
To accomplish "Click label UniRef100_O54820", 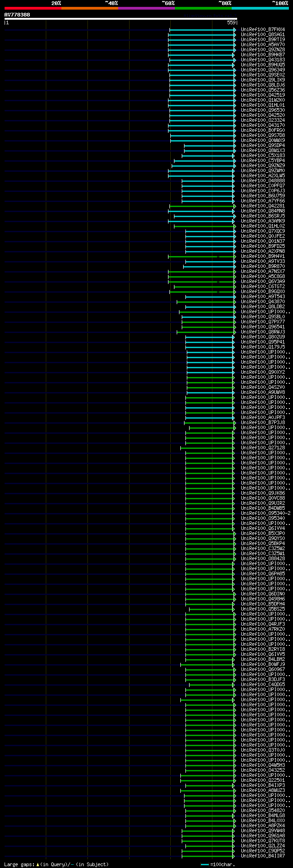I will [263, 811].
